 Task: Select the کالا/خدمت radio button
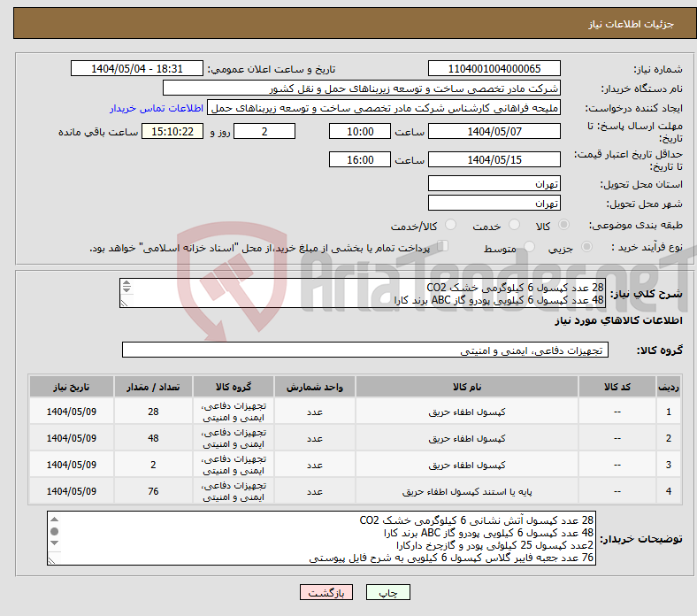[x=452, y=226]
